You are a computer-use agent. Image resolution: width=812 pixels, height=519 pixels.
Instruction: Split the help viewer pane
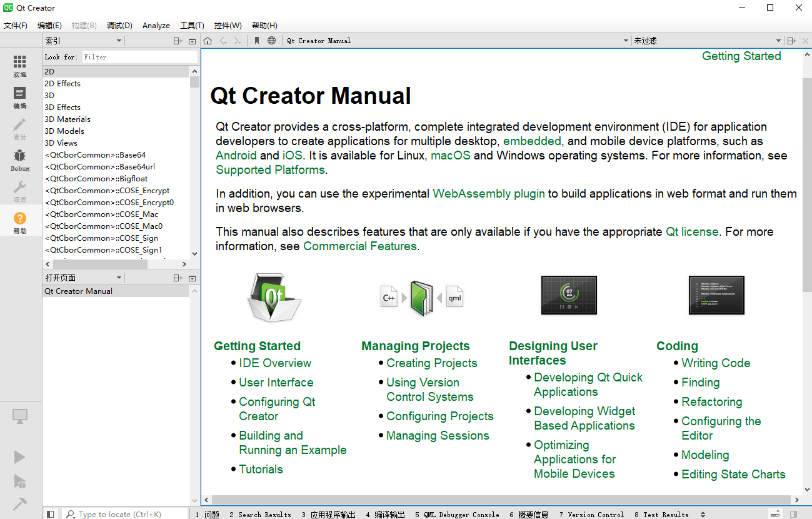point(791,41)
